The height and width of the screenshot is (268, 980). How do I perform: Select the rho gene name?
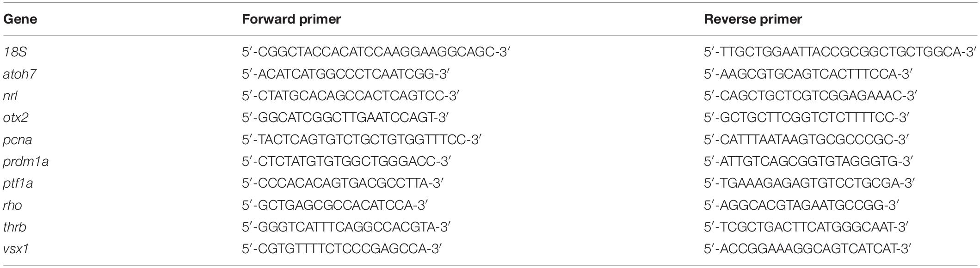(x=12, y=205)
